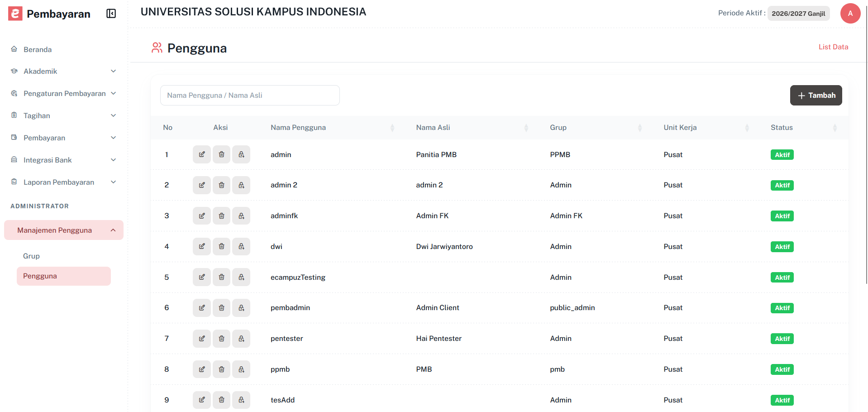Sort by Nama Asli column

pyautogui.click(x=526, y=128)
